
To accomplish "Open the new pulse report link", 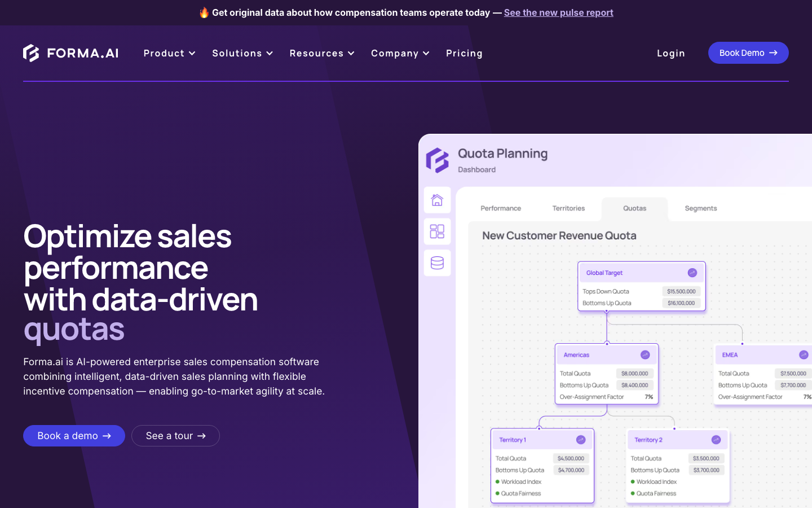I will (x=558, y=12).
